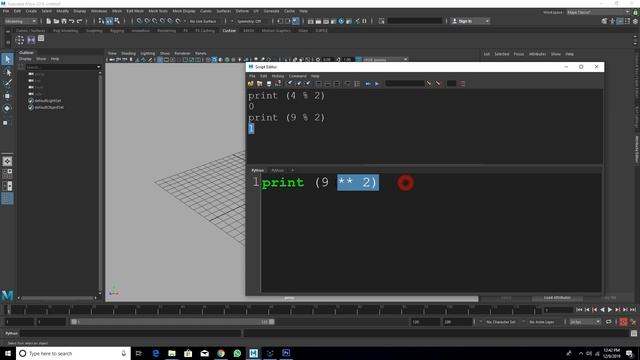Pick the Paint selection tool
This screenshot has width=640, height=360.
coord(7,84)
